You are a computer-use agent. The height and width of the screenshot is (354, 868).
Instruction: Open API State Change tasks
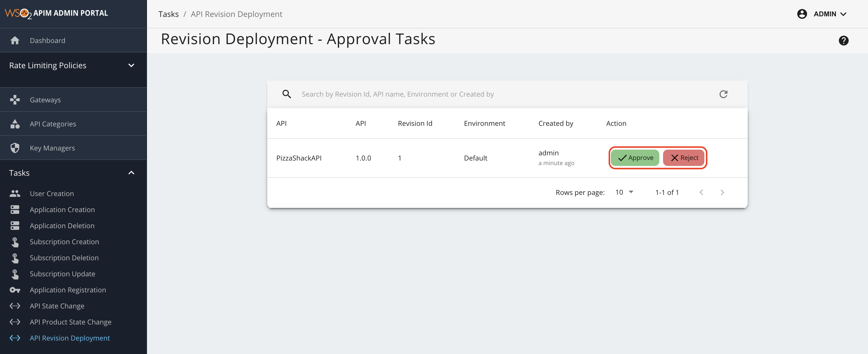pyautogui.click(x=57, y=306)
